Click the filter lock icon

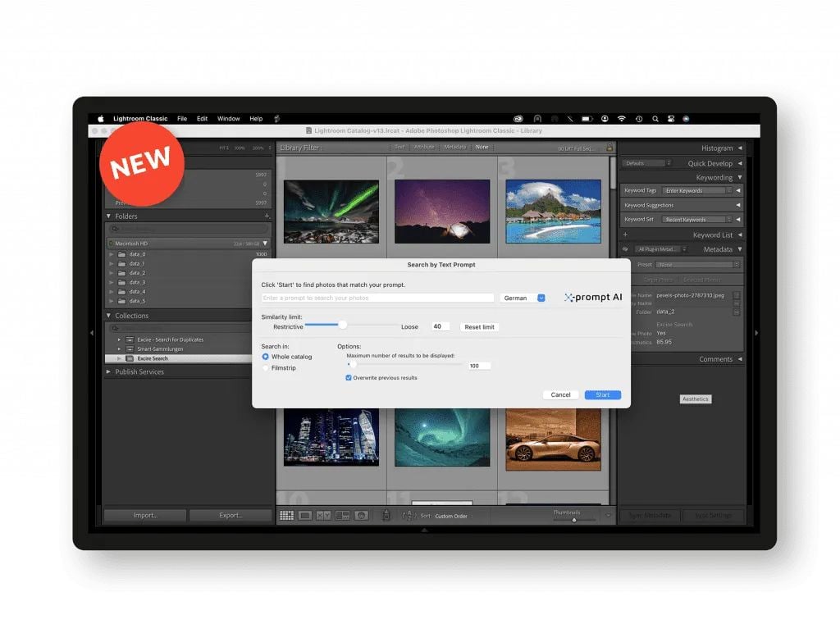[609, 148]
